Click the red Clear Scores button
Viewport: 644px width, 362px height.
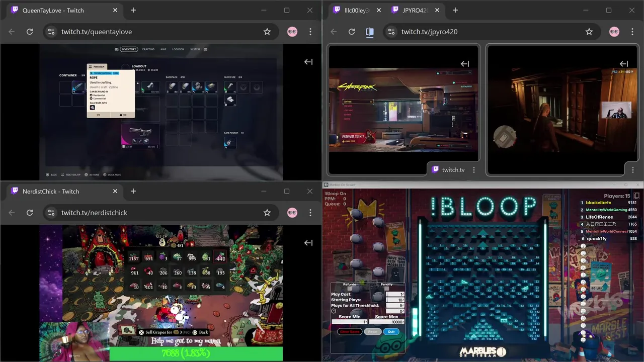(350, 331)
